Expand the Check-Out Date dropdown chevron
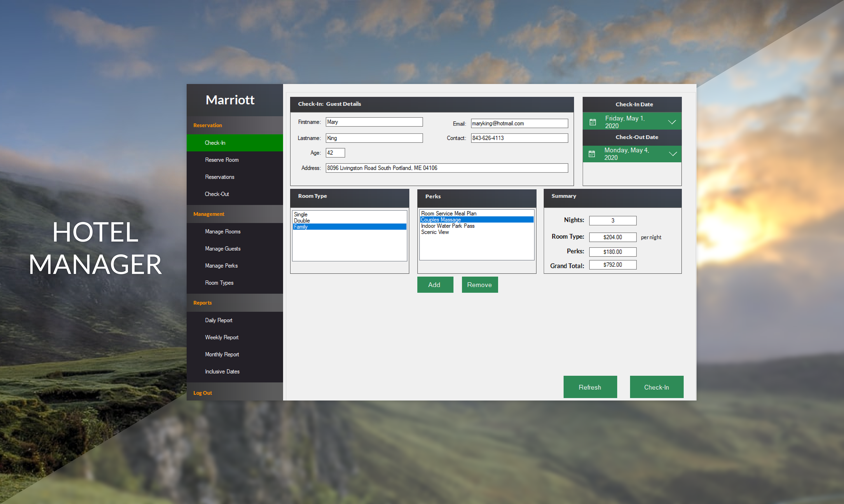 pyautogui.click(x=673, y=154)
